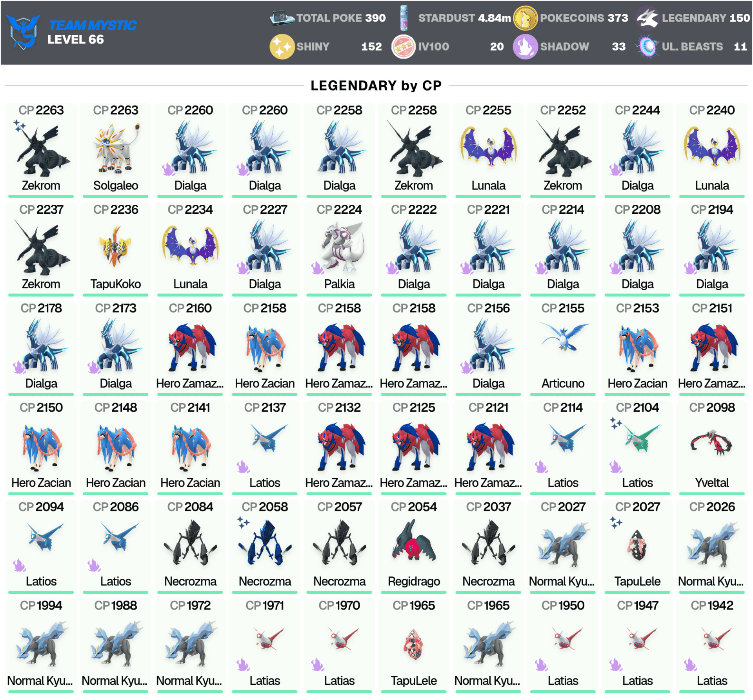
Task: Click the IV100 count 20
Action: point(497,47)
